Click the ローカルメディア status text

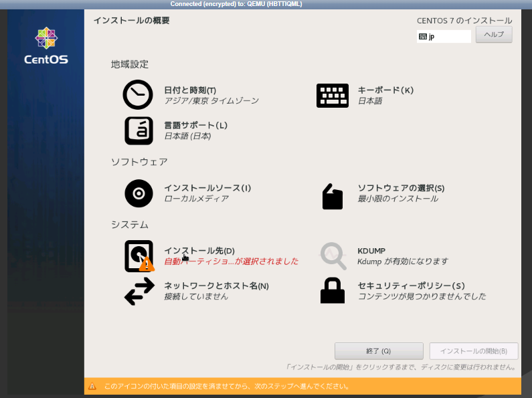tap(197, 198)
